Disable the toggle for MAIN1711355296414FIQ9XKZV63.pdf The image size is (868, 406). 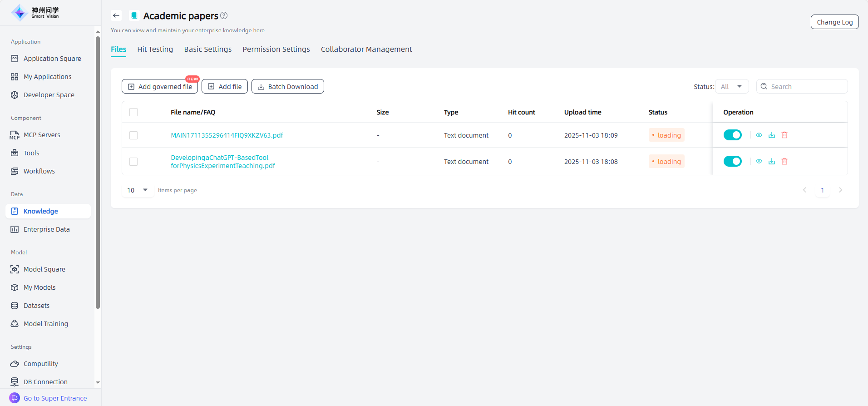(732, 135)
